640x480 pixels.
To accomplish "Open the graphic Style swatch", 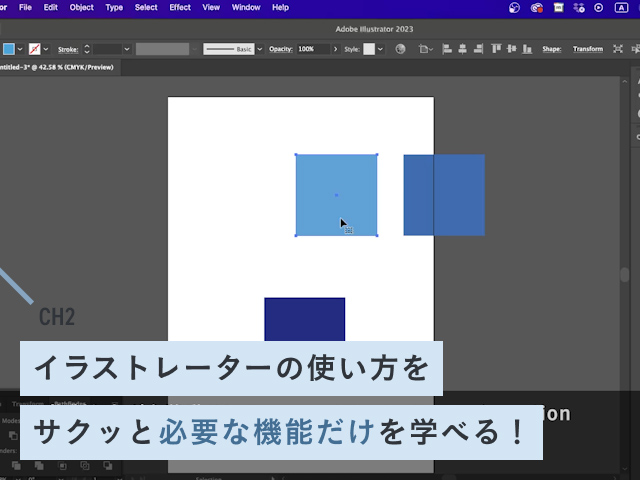I will 369,49.
